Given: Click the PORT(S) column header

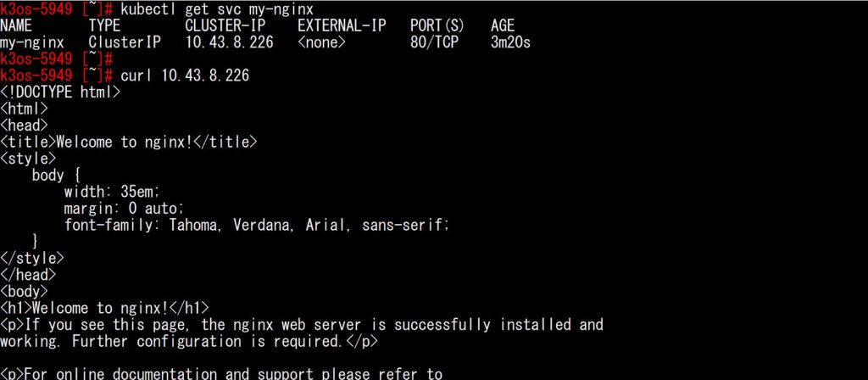Looking at the screenshot, I should [437, 25].
